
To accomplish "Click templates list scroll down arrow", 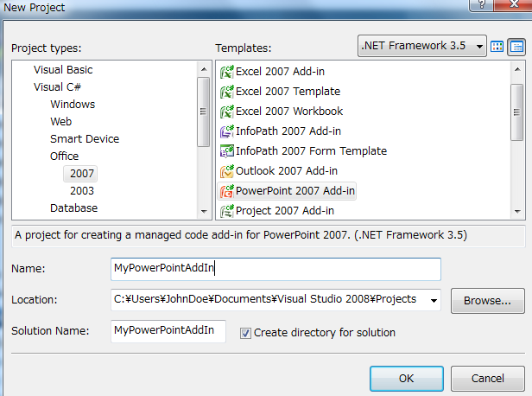I will pos(517,211).
